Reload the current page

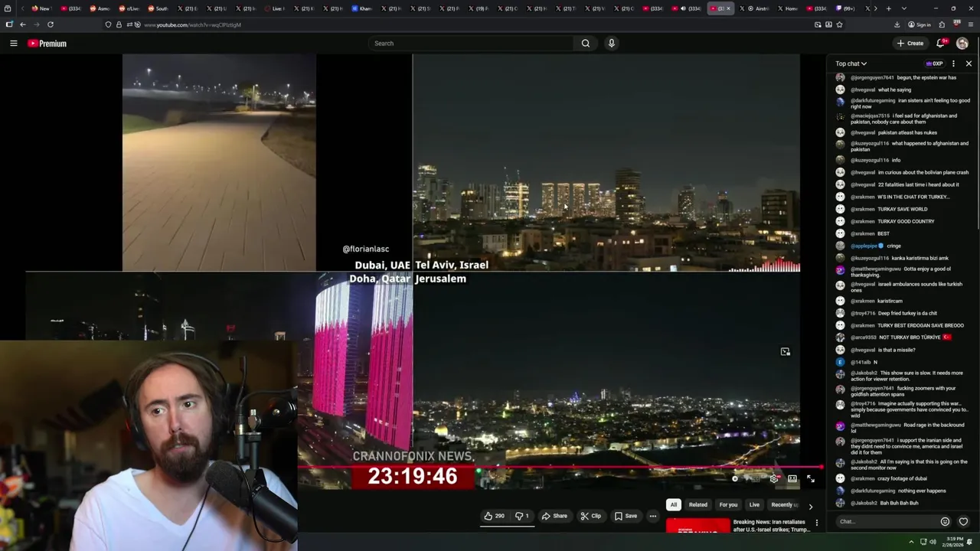[51, 24]
